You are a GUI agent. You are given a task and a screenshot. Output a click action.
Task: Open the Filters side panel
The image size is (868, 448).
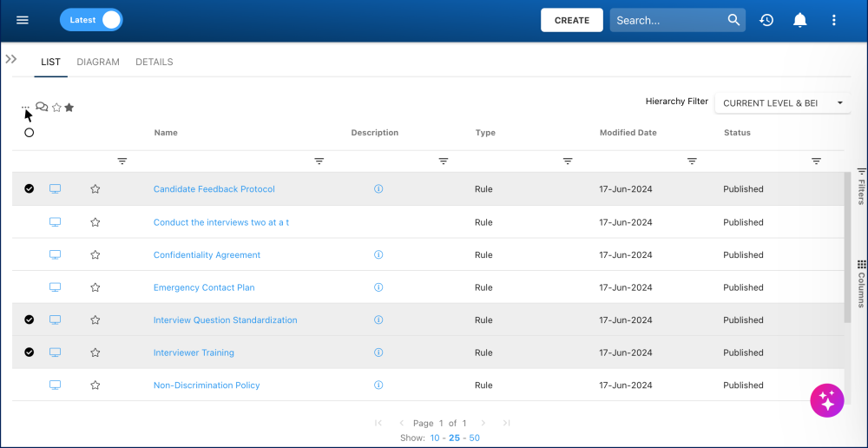[x=861, y=186]
